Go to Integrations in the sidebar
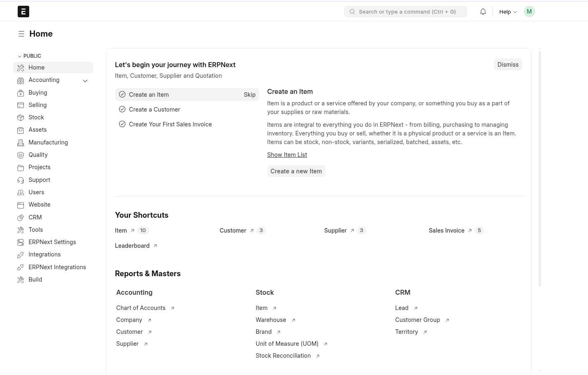This screenshot has width=588, height=375. 53,254
